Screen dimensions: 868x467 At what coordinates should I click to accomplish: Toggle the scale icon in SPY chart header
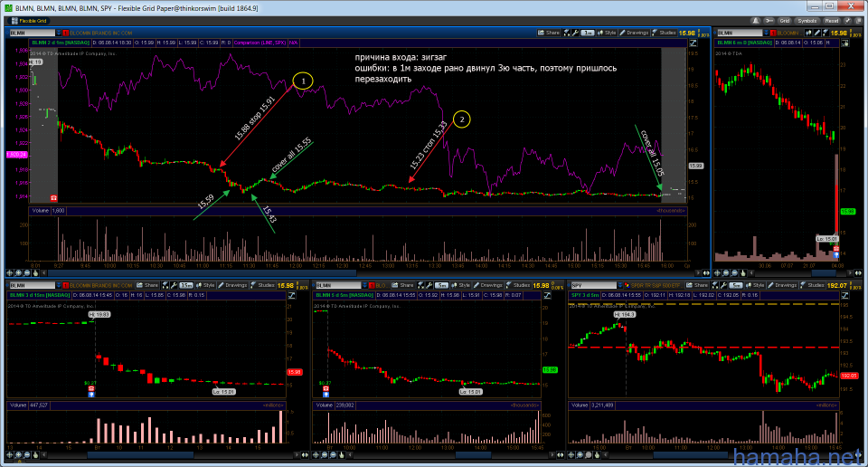(x=844, y=295)
